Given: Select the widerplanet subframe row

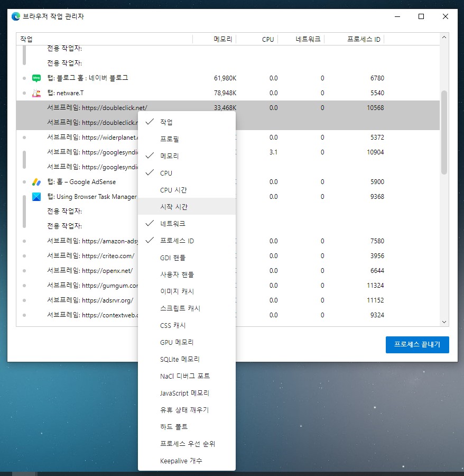Looking at the screenshot, I should point(228,138).
